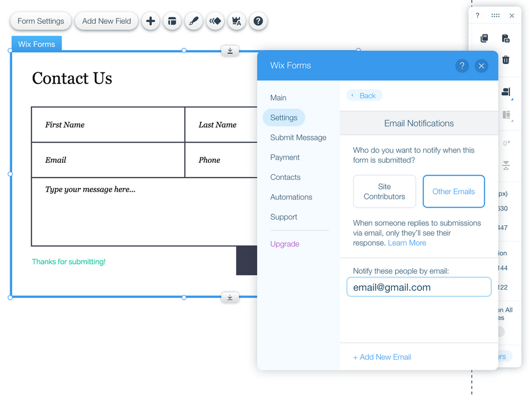Open Help via the question mark toolbar icon
The width and height of the screenshot is (532, 396).
click(258, 21)
